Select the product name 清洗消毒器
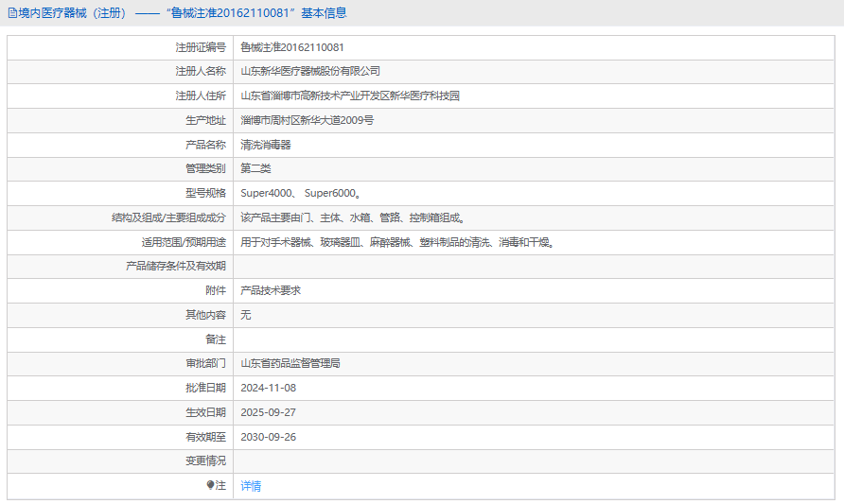 266,145
